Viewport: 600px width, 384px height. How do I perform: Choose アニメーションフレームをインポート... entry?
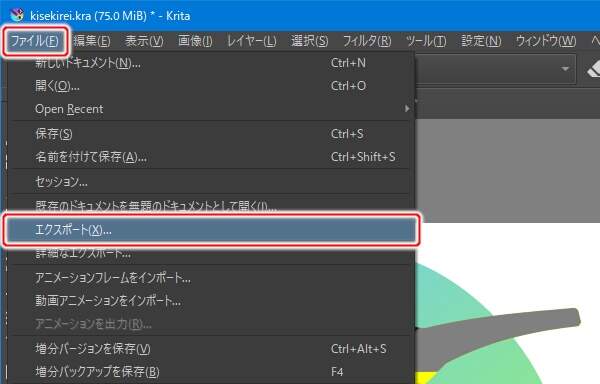pyautogui.click(x=212, y=278)
